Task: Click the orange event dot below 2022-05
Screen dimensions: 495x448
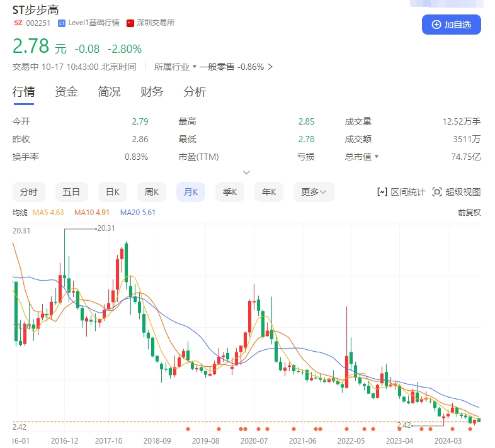Action: [x=346, y=429]
